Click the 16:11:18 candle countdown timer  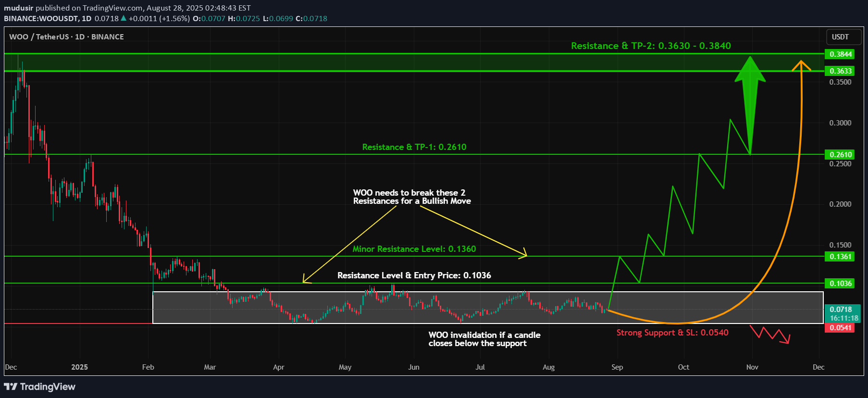tap(844, 318)
